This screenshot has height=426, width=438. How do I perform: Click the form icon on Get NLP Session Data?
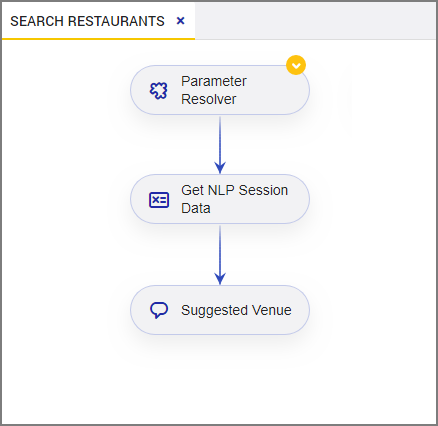(159, 200)
